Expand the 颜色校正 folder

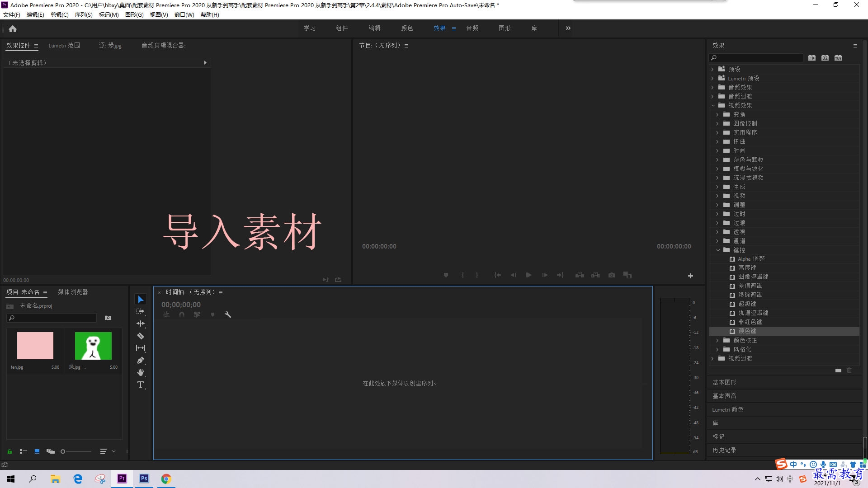[717, 340]
